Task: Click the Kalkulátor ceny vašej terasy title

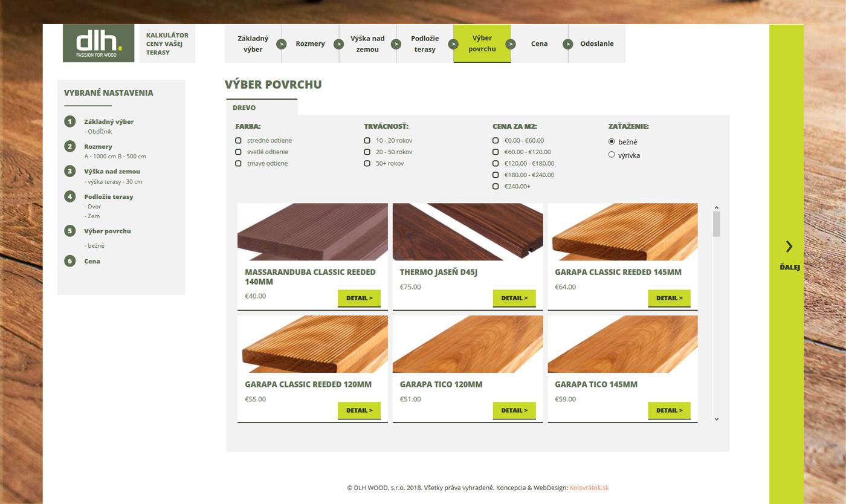Action: pos(167,44)
